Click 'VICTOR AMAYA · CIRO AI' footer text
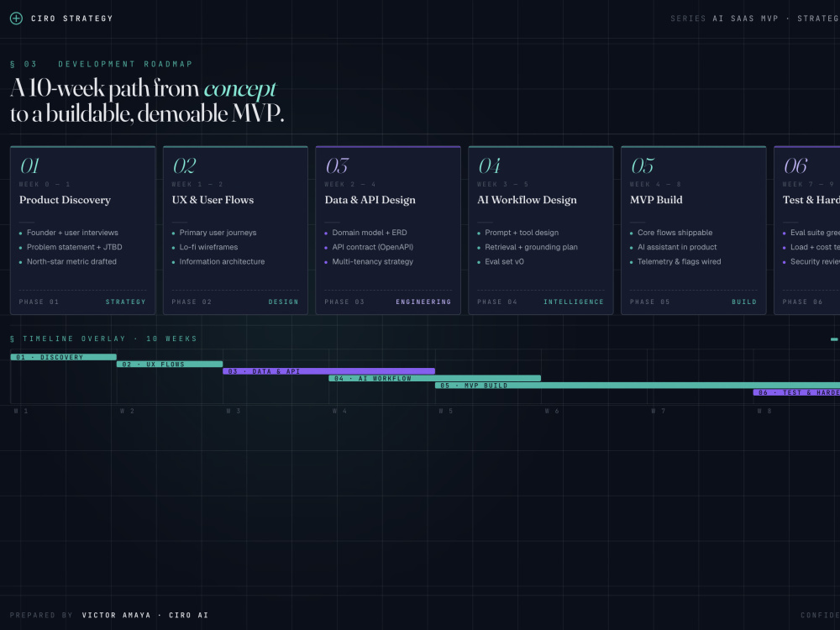The width and height of the screenshot is (840, 630). click(x=144, y=615)
